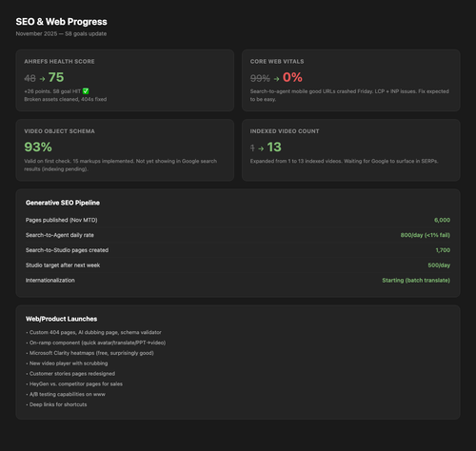Click the Deep links for shortcuts bullet
Screen dimensions: 476x451
coord(56,404)
